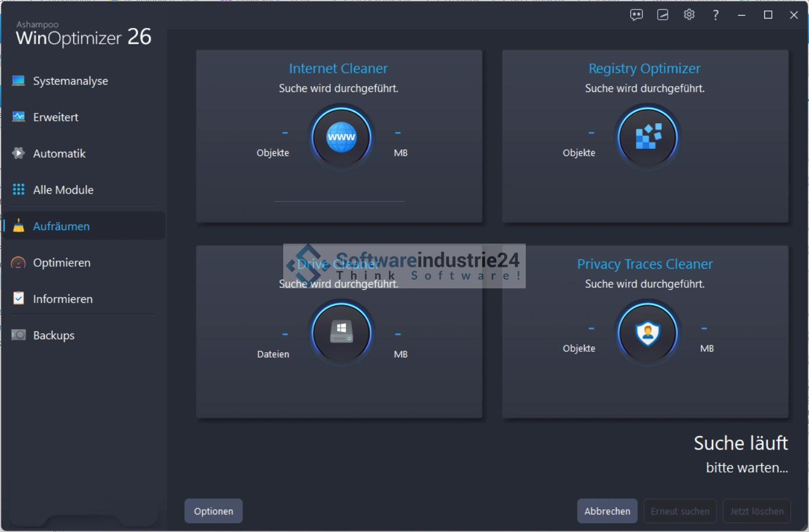The width and height of the screenshot is (809, 532).
Task: Click the Privacy Traces Cleaner shield icon
Action: coord(647,333)
